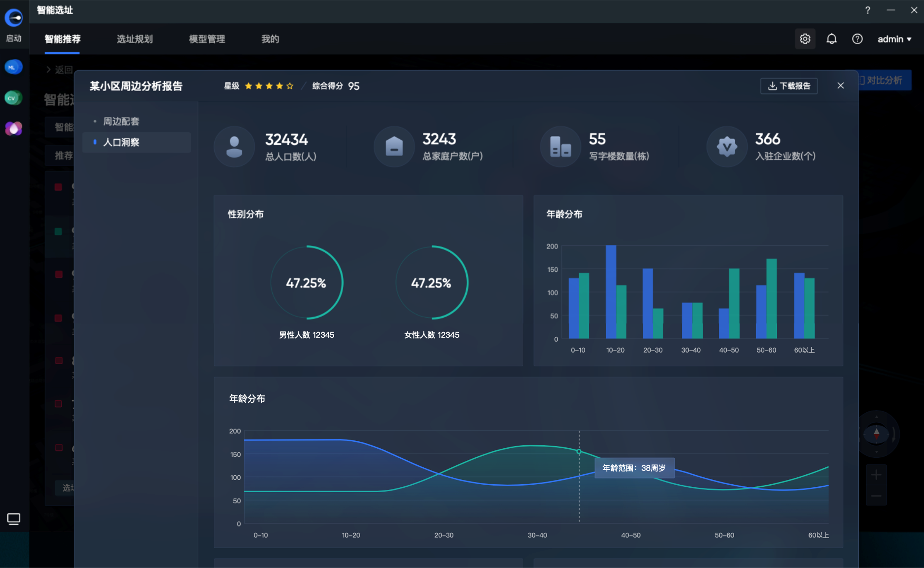Select the CV icon in the left dock
The width and height of the screenshot is (924, 568).
13,98
